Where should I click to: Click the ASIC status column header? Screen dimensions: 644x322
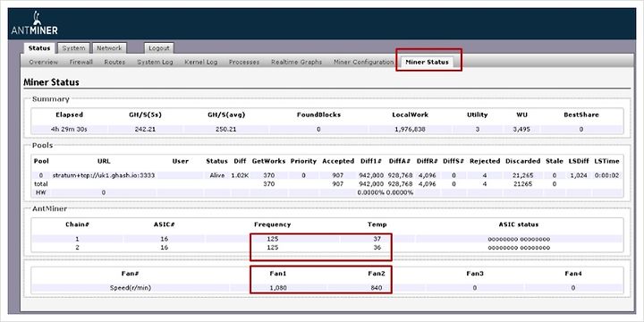pos(519,225)
